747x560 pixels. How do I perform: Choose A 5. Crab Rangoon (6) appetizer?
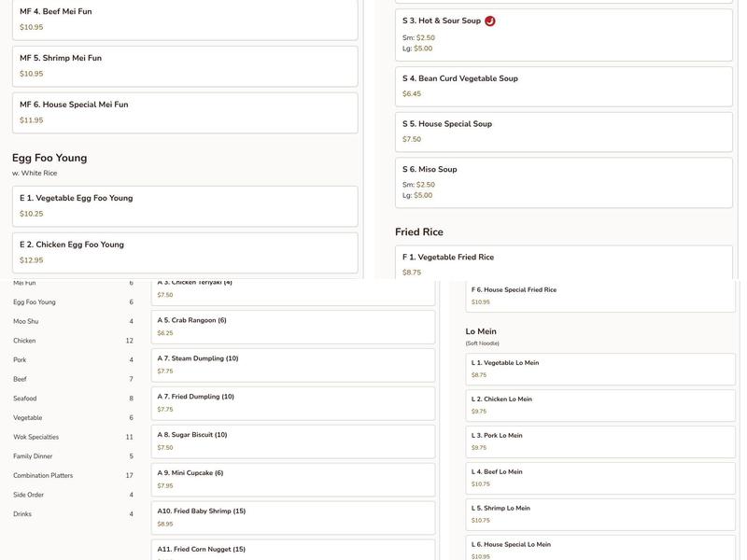(x=293, y=327)
